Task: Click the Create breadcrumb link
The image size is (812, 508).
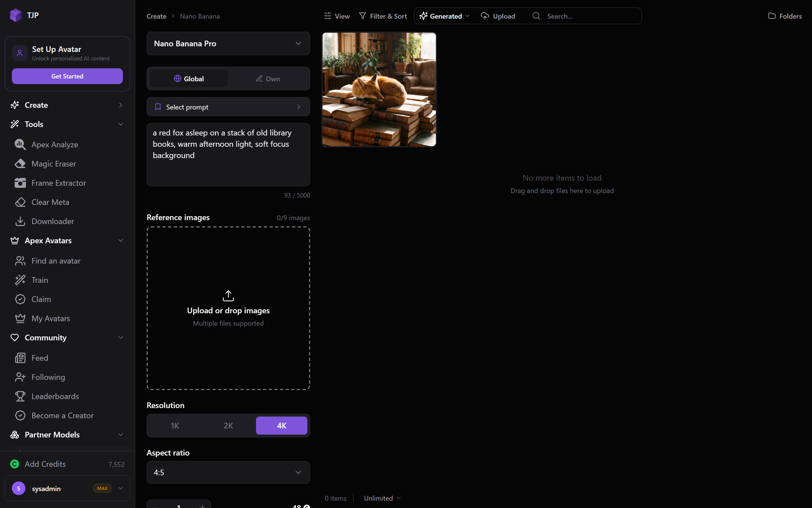Action: tap(156, 16)
